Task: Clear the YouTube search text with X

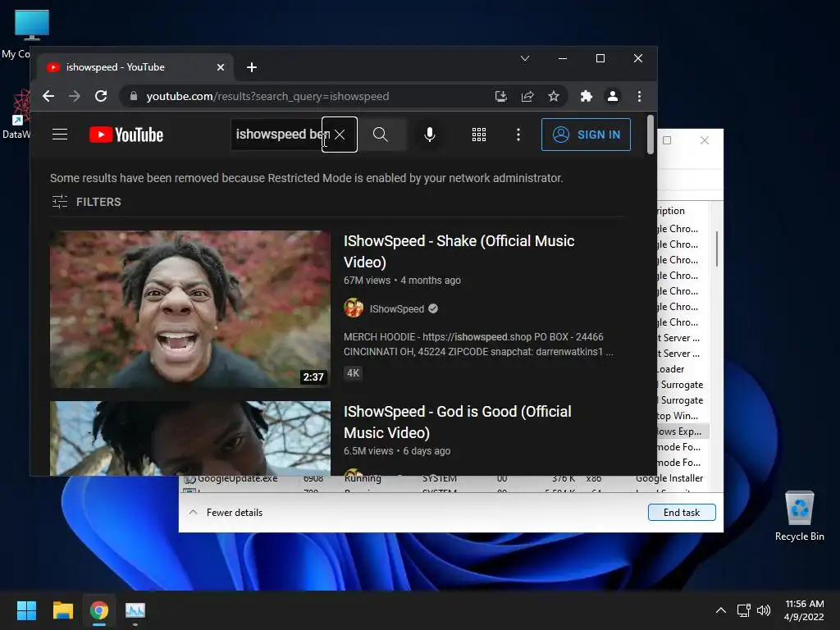Action: point(340,135)
